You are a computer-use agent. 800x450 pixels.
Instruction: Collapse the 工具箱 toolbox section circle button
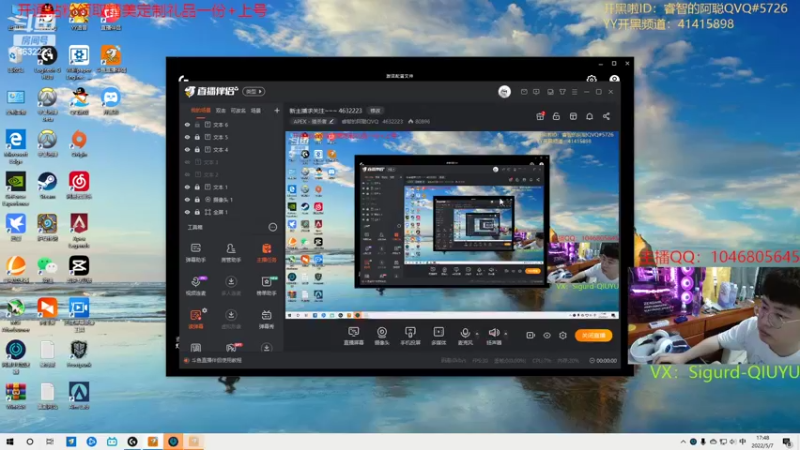coord(273,227)
